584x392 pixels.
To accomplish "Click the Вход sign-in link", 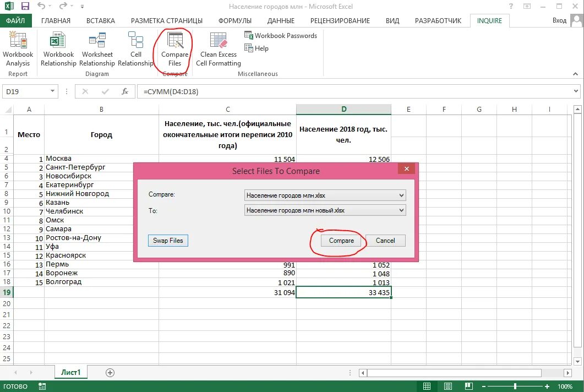I will 559,20.
